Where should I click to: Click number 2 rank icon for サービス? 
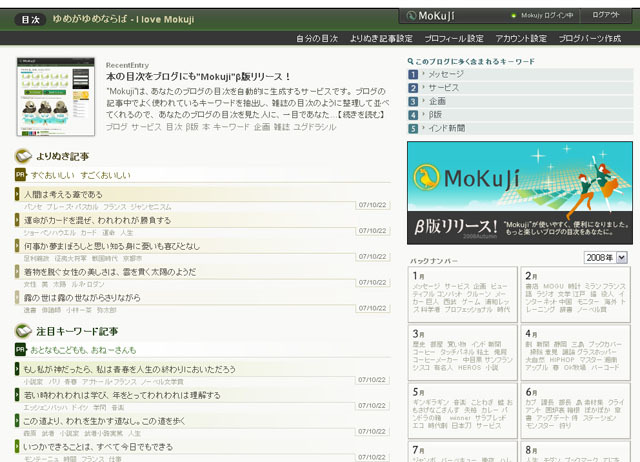point(413,88)
